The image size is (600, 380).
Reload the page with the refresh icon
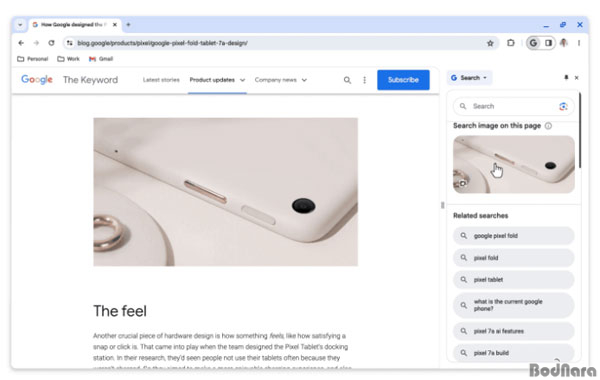tap(51, 43)
